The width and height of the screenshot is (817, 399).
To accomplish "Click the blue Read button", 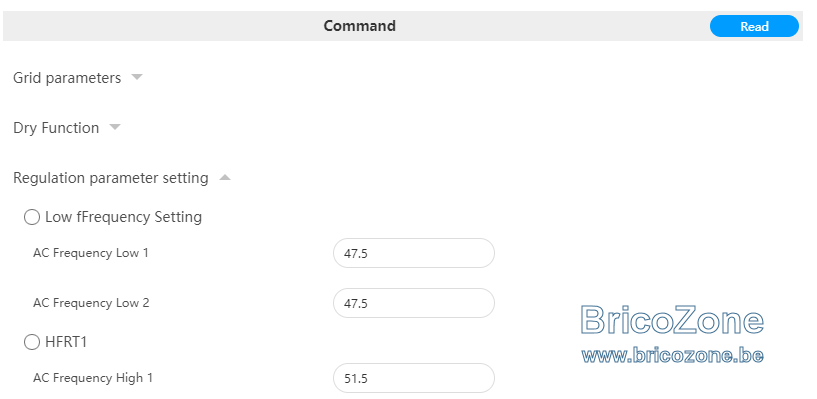I will coord(754,26).
